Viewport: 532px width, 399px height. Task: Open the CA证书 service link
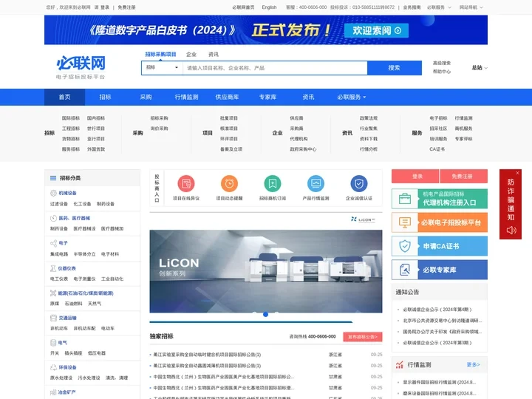point(437,149)
